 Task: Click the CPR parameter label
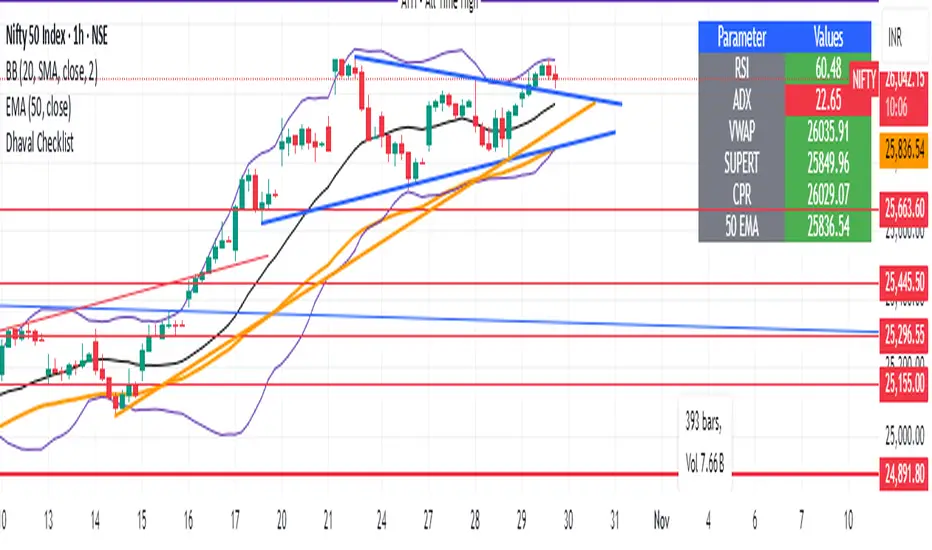pyautogui.click(x=742, y=194)
